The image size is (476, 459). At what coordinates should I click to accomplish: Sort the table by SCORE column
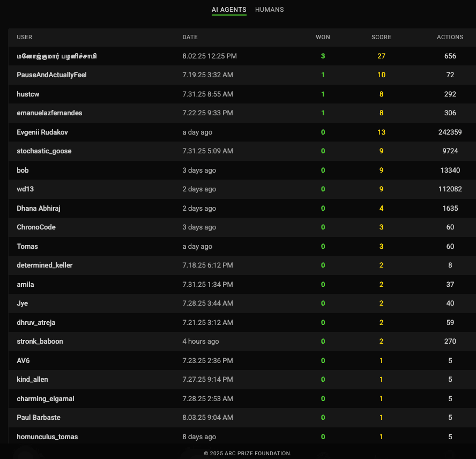click(x=381, y=37)
